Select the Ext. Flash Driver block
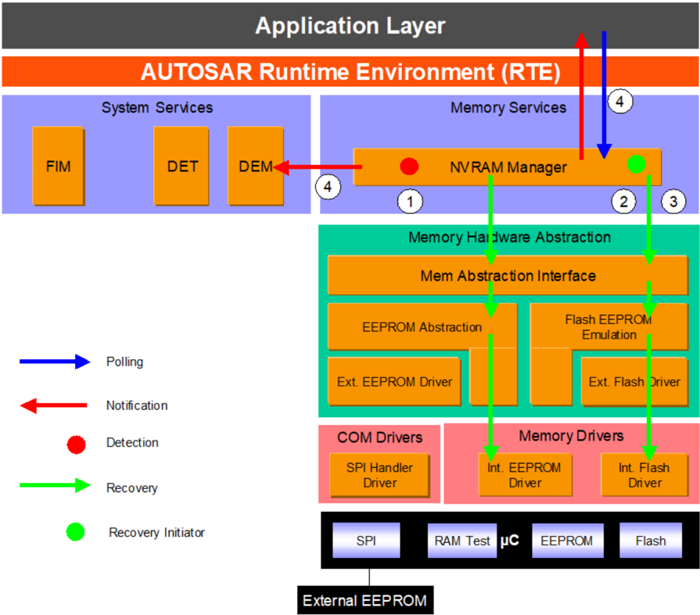 [x=634, y=382]
